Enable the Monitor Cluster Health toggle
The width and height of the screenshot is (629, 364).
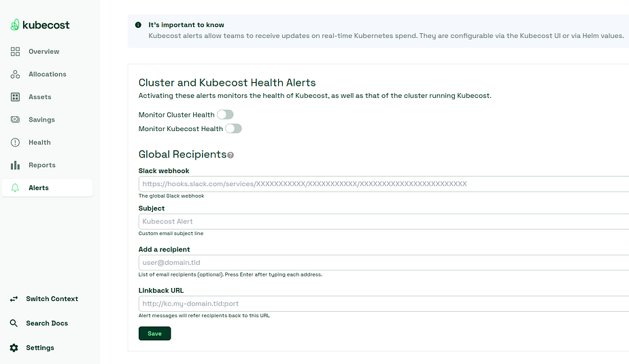[225, 115]
